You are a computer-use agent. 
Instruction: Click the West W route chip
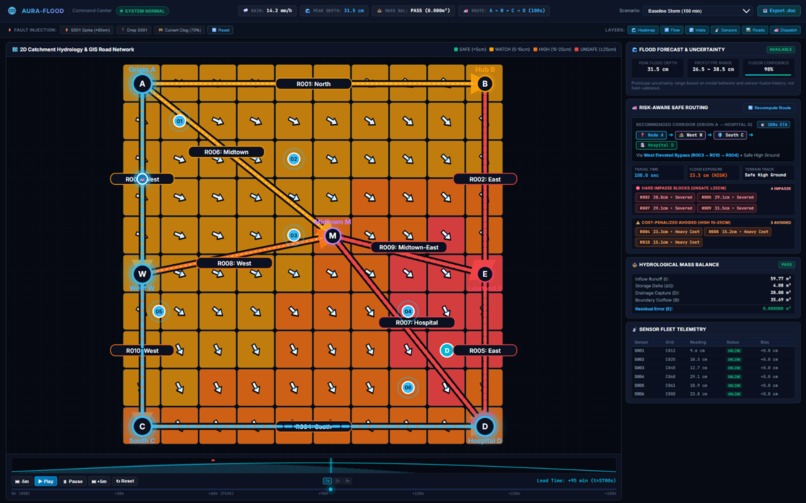point(691,135)
